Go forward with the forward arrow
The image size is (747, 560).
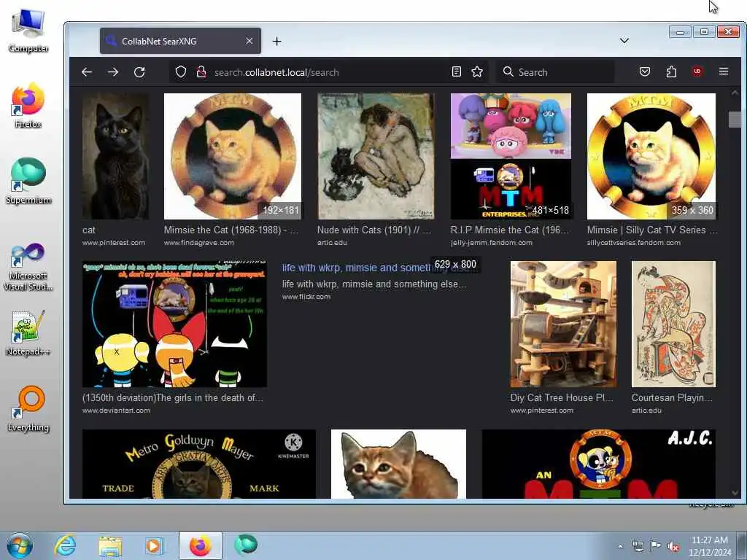click(113, 72)
